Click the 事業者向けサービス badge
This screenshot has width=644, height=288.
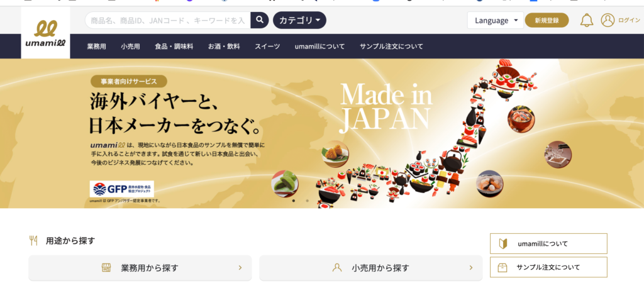[129, 81]
